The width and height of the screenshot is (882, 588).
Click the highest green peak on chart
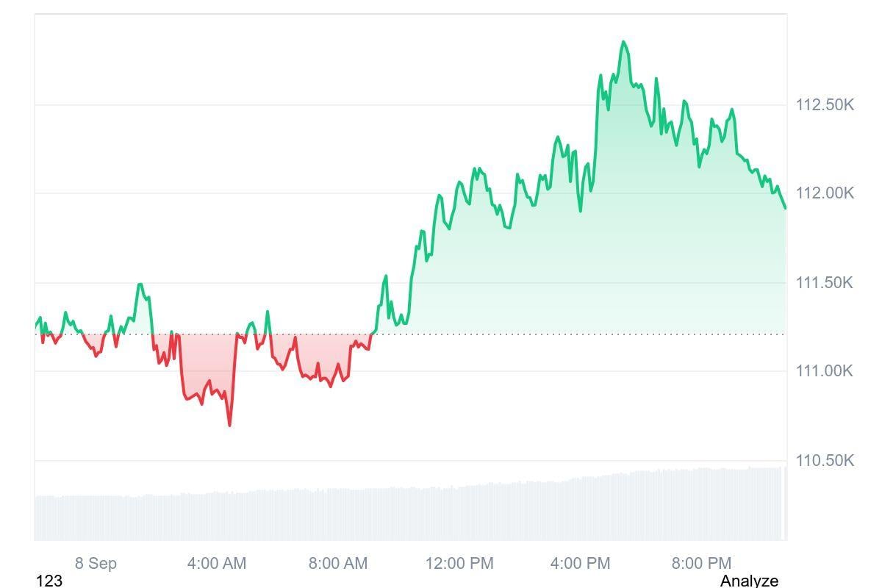click(624, 42)
